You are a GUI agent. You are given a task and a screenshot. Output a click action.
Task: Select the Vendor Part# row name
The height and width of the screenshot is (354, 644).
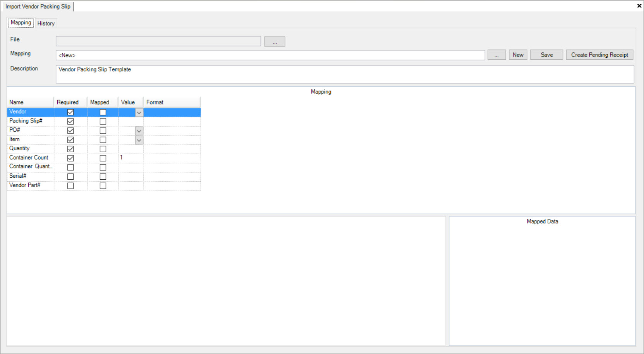click(30, 186)
